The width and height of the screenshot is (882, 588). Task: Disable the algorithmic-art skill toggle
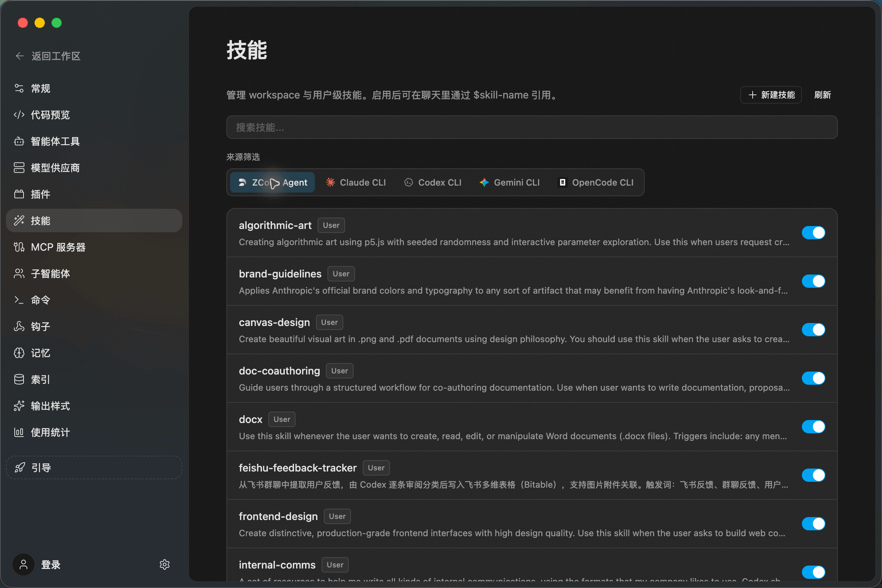tap(813, 233)
